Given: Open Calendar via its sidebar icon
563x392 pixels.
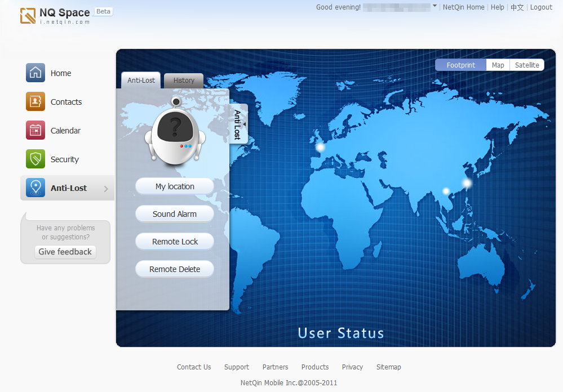Looking at the screenshot, I should click(x=35, y=130).
